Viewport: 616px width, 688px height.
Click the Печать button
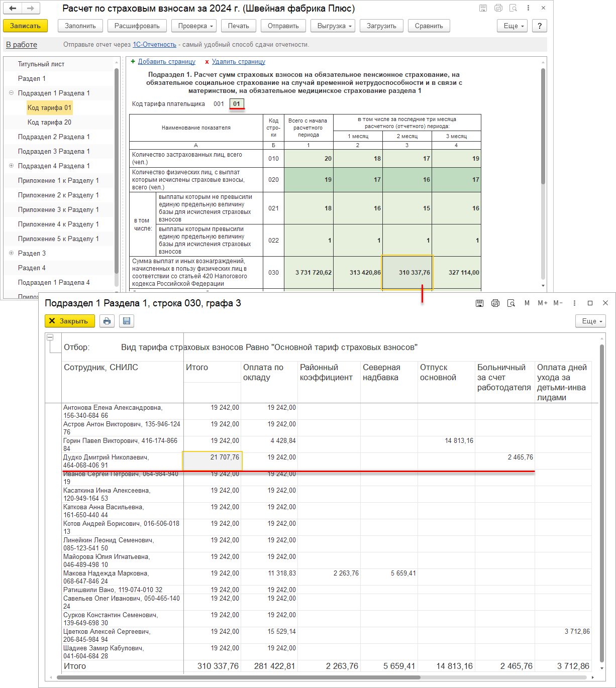click(239, 26)
